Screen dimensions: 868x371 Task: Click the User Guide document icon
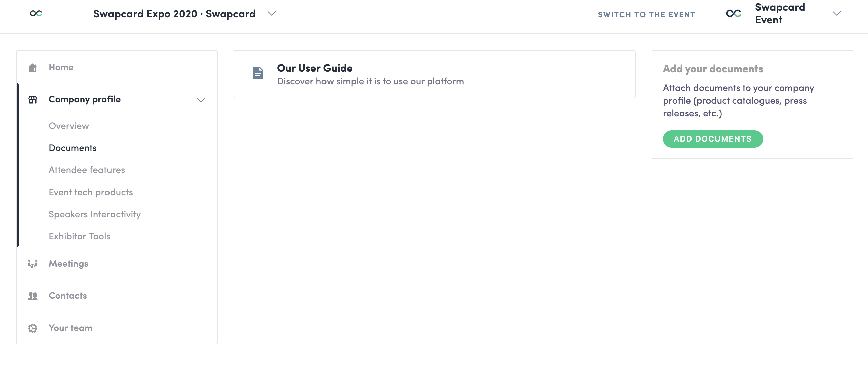point(258,73)
